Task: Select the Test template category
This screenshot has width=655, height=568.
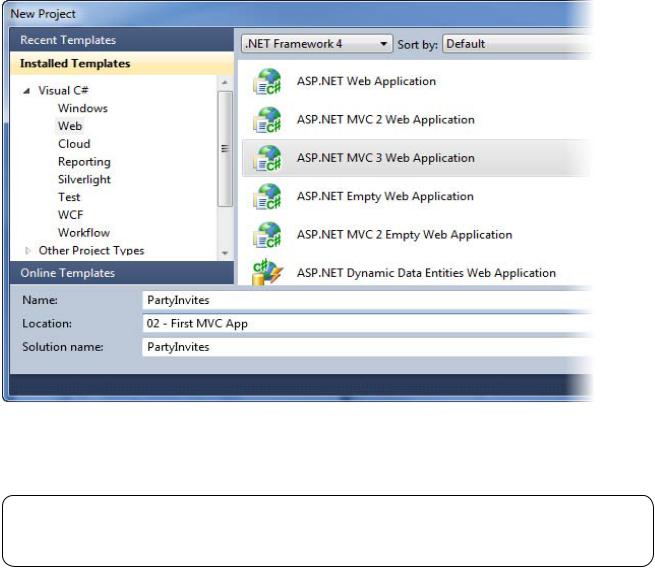Action: click(69, 197)
